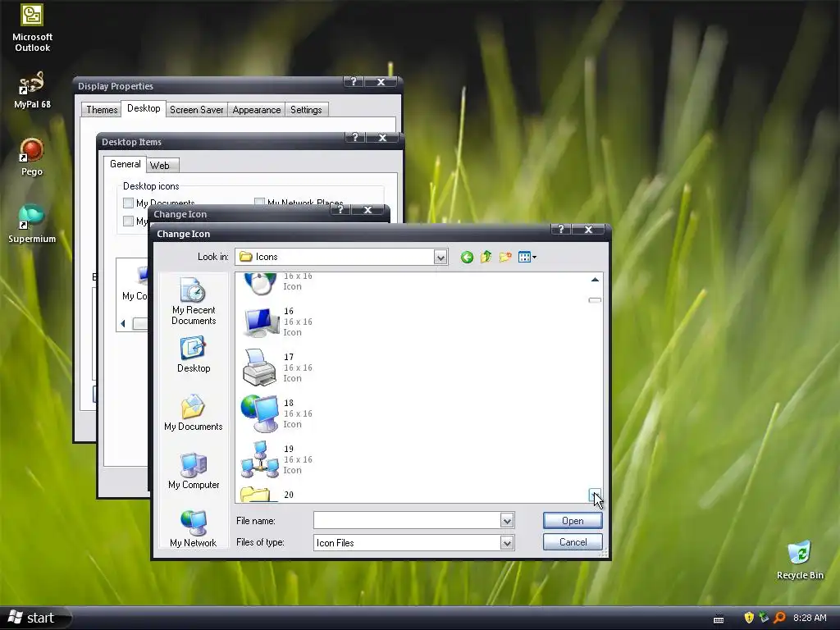Click Microsoft Outlook desktop icon

32,28
